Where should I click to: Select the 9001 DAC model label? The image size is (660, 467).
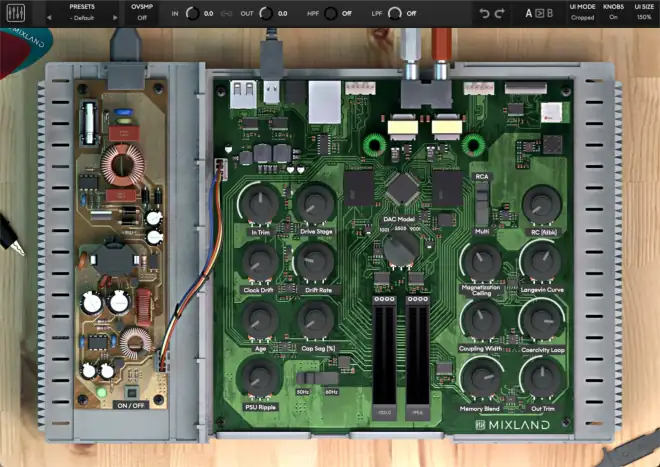(x=415, y=229)
